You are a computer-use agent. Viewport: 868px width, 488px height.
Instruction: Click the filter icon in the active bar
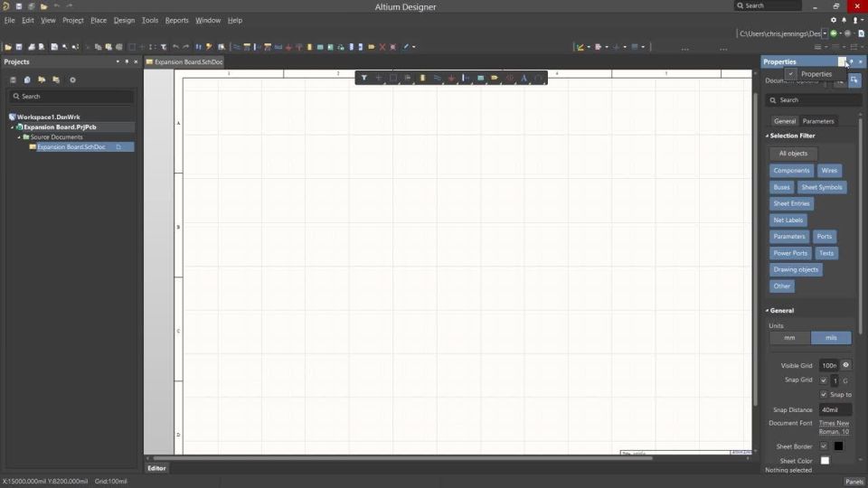coord(363,78)
